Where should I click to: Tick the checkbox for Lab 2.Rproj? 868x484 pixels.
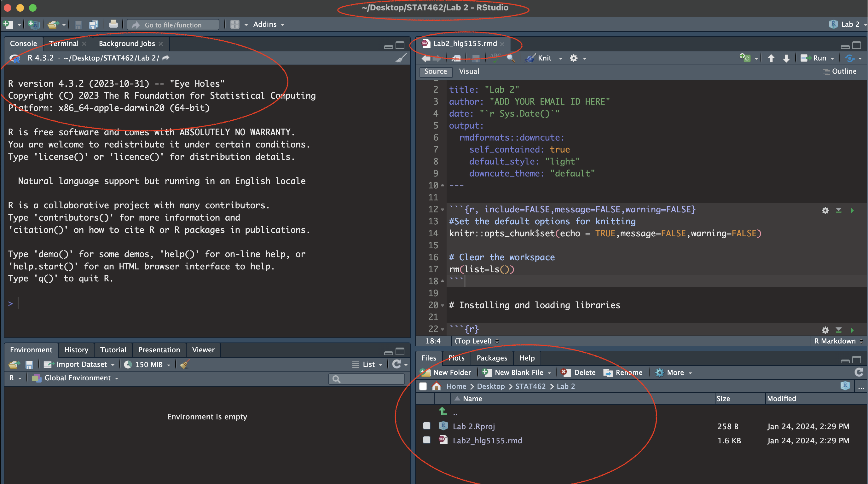point(426,426)
